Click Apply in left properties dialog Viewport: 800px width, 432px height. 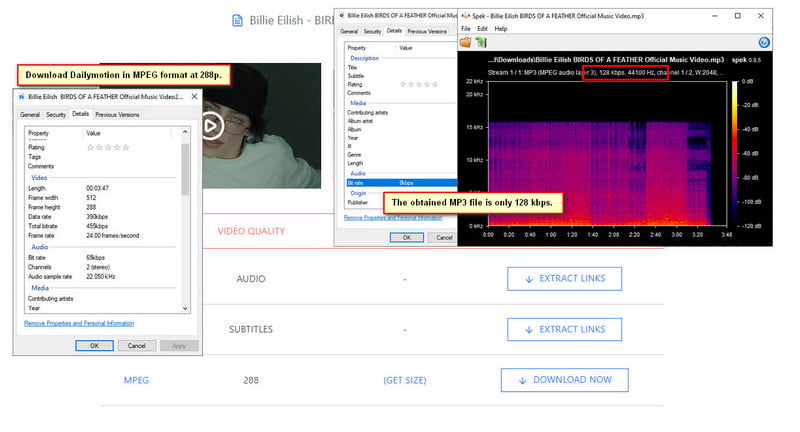point(179,345)
